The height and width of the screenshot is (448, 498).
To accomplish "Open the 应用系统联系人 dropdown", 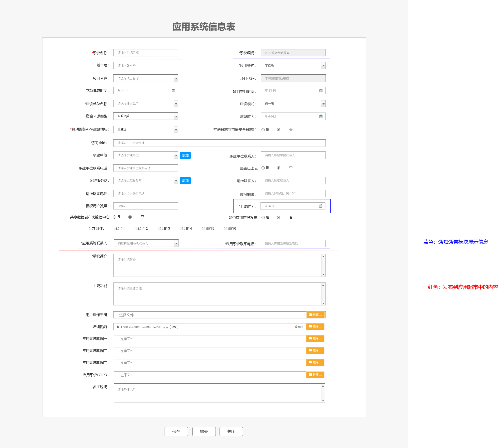I will [146, 243].
